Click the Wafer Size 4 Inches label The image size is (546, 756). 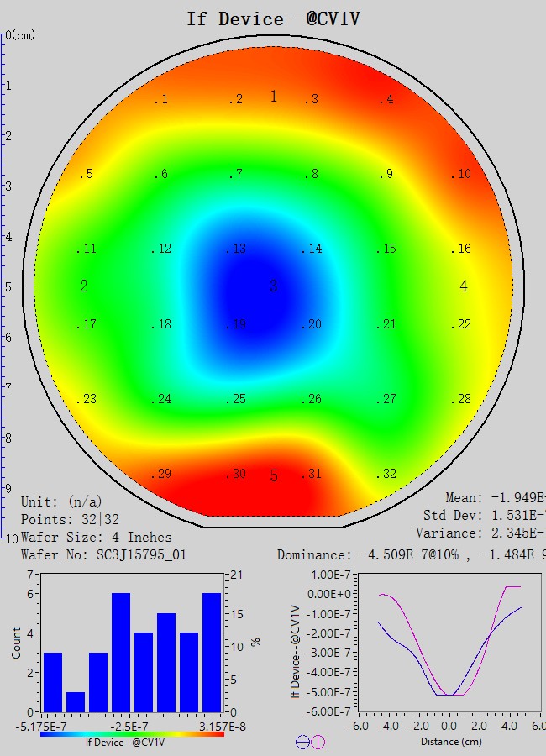pyautogui.click(x=96, y=537)
